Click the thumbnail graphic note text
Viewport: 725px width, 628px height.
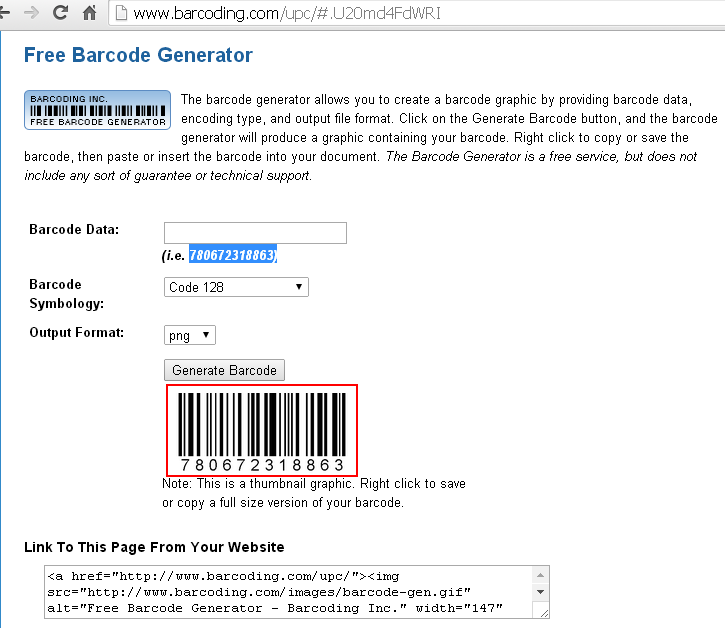click(314, 493)
